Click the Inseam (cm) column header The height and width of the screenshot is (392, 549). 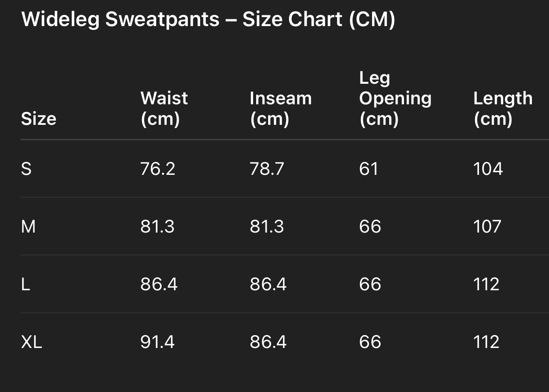(x=280, y=109)
